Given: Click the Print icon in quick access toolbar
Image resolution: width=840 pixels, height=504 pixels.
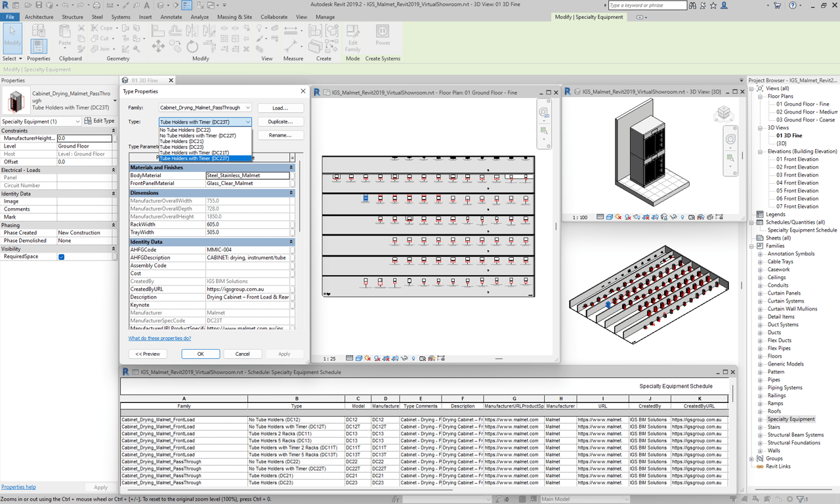Looking at the screenshot, I should click(96, 5).
